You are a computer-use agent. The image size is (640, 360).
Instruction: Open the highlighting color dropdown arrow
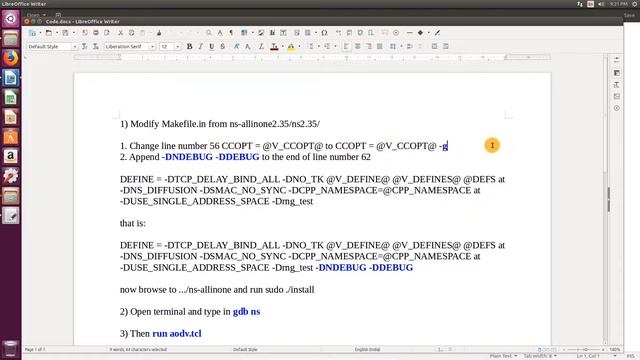[299, 47]
